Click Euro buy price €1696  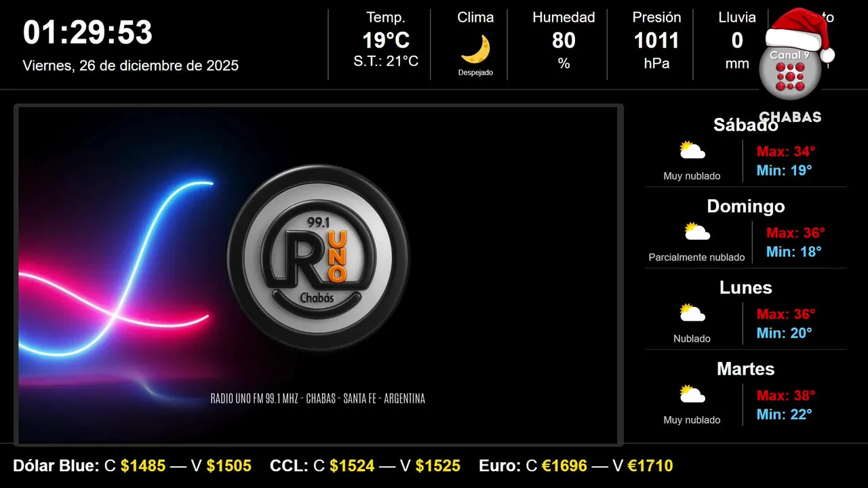(x=565, y=466)
